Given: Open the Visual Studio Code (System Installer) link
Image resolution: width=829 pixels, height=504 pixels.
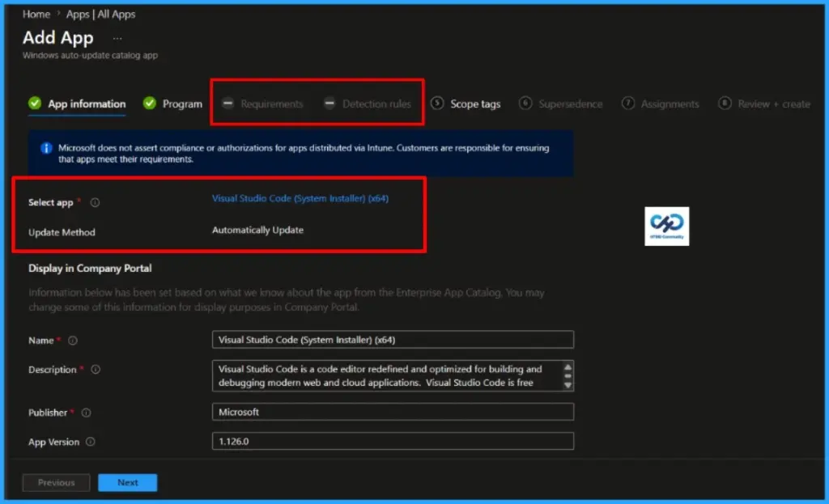Looking at the screenshot, I should tap(300, 199).
